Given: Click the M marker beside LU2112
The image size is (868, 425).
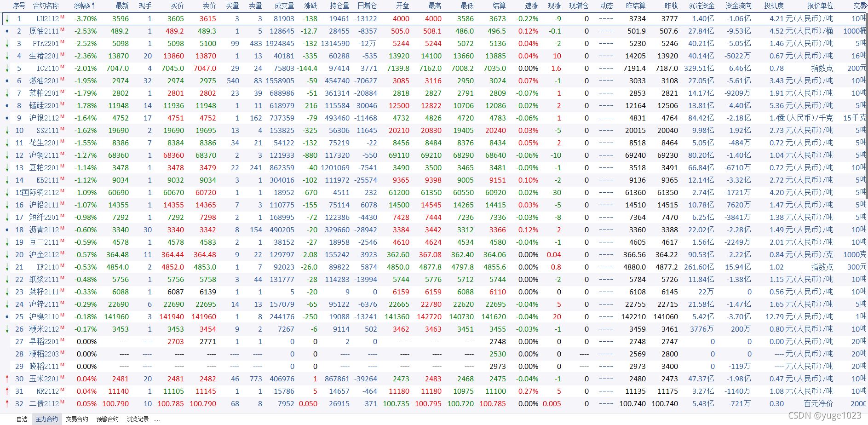Looking at the screenshot, I should point(62,17).
